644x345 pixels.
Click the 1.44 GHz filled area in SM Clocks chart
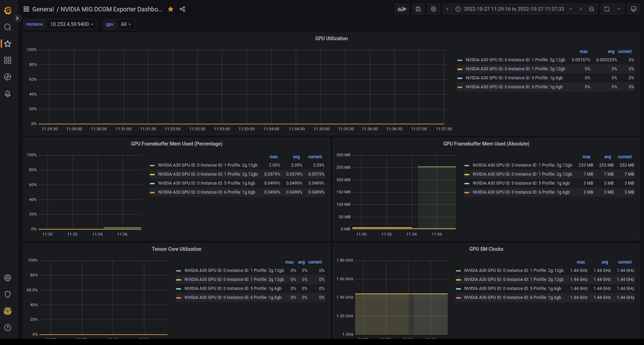(401, 314)
